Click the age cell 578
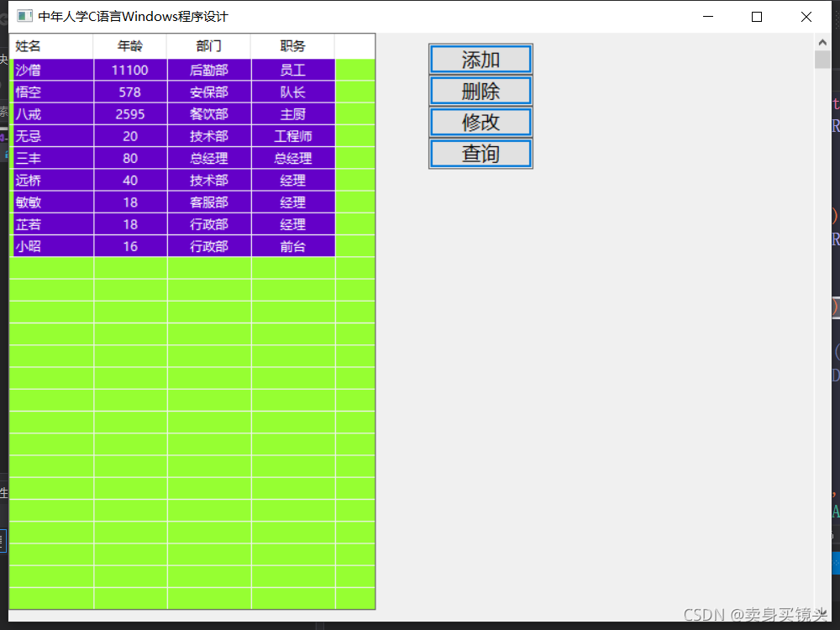 pos(130,92)
